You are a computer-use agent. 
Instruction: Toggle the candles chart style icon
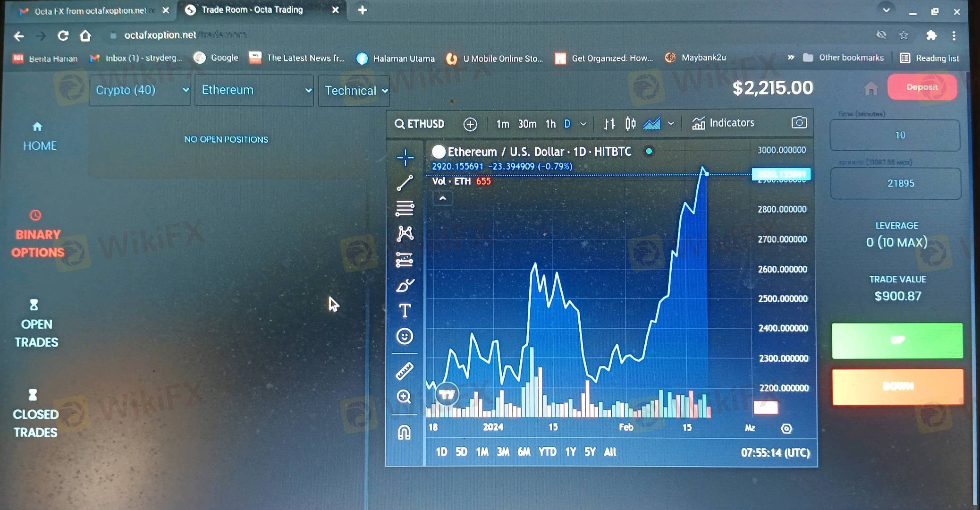tap(630, 124)
